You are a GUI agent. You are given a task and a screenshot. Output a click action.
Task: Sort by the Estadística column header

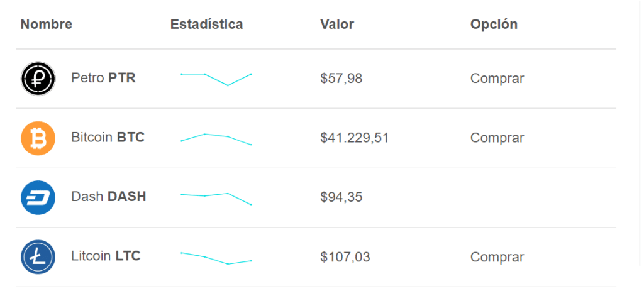pos(206,25)
